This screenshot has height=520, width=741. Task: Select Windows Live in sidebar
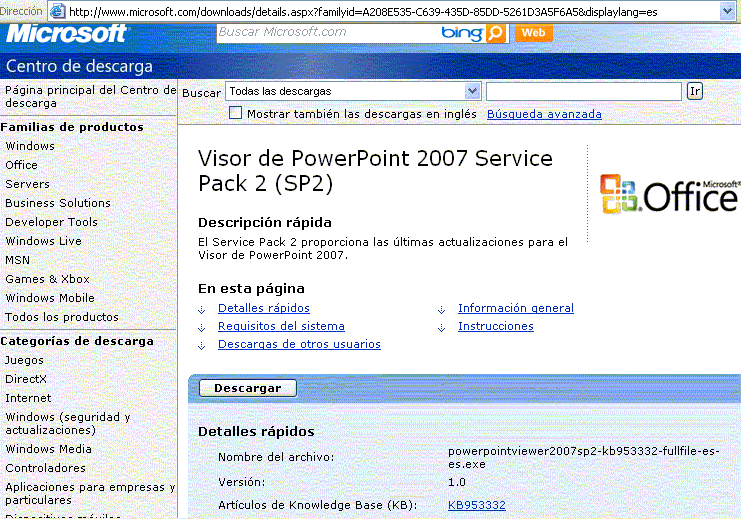coord(43,241)
